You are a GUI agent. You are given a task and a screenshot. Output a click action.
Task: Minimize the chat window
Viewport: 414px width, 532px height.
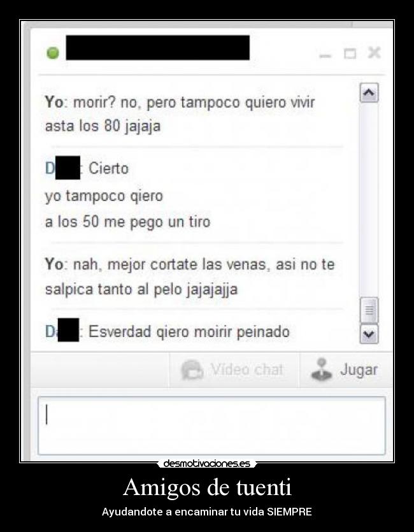[x=325, y=55]
